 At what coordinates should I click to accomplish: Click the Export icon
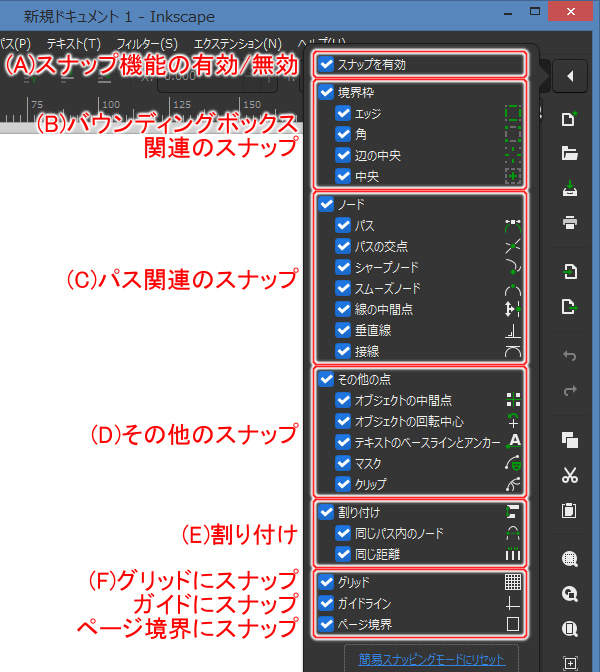coord(570,307)
